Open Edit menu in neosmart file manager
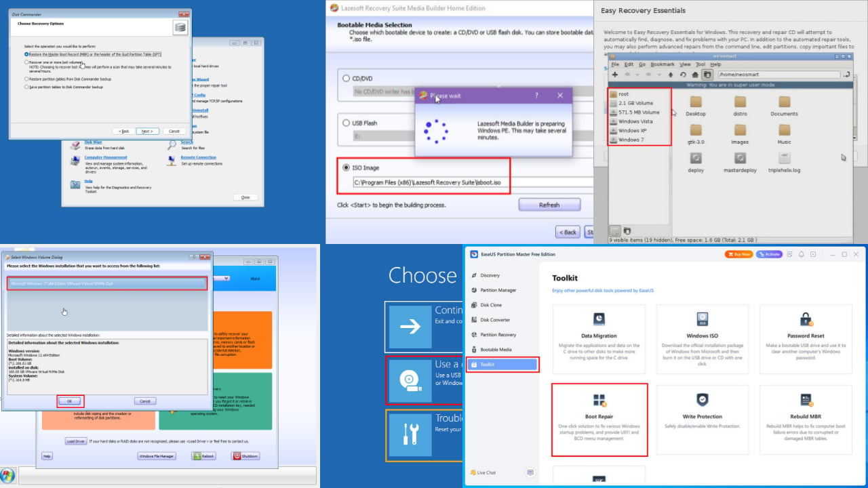Screen dimensions: 868x488 click(x=629, y=64)
